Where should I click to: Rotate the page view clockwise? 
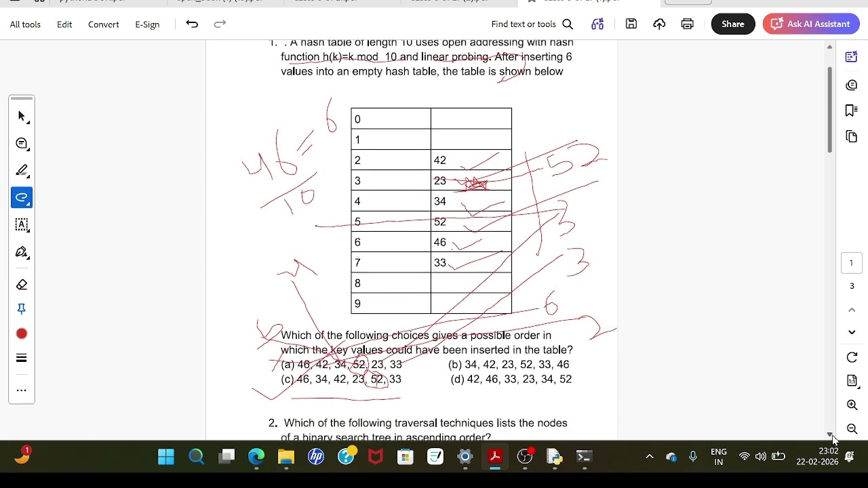point(852,358)
